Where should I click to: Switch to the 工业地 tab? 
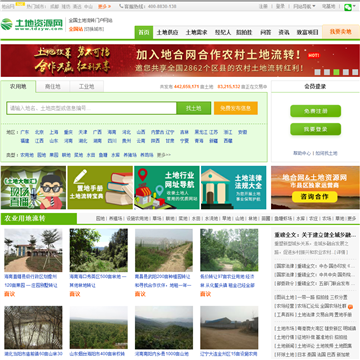pos(86,87)
